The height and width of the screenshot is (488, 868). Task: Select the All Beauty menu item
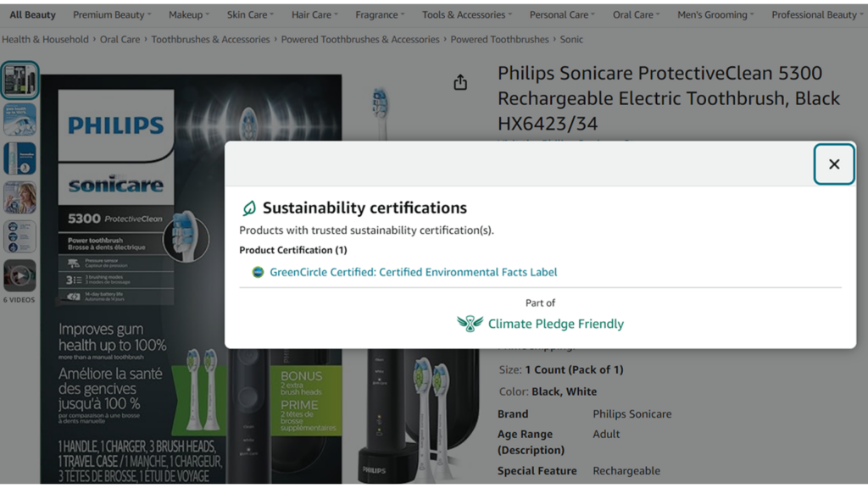pyautogui.click(x=32, y=14)
